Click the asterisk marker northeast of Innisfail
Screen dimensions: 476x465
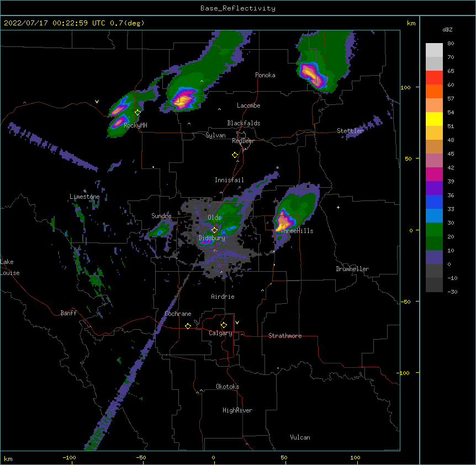tap(277, 168)
